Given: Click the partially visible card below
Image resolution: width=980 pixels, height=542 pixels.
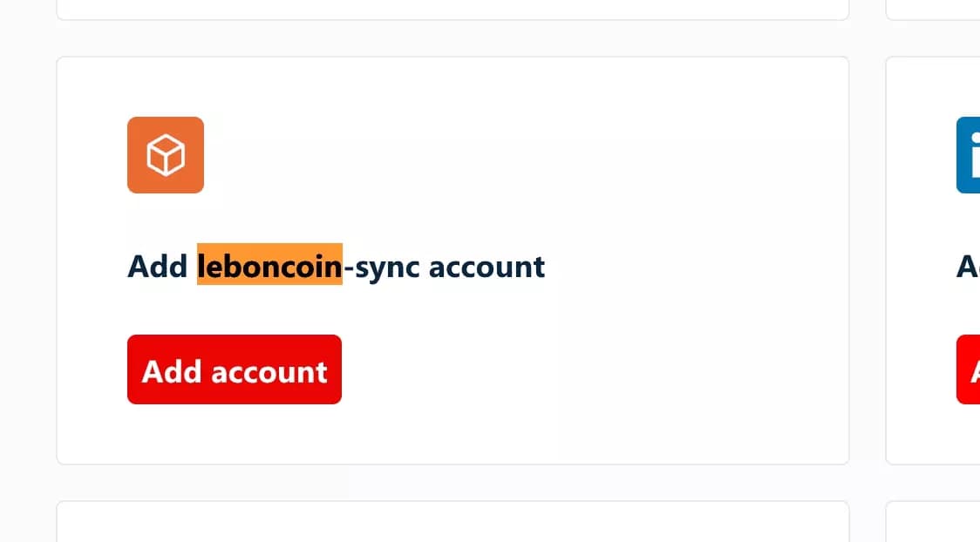Looking at the screenshot, I should (453, 521).
